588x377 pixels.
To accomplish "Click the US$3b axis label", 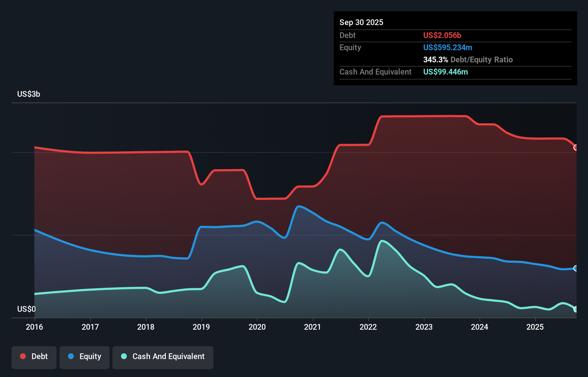I will coord(29,94).
